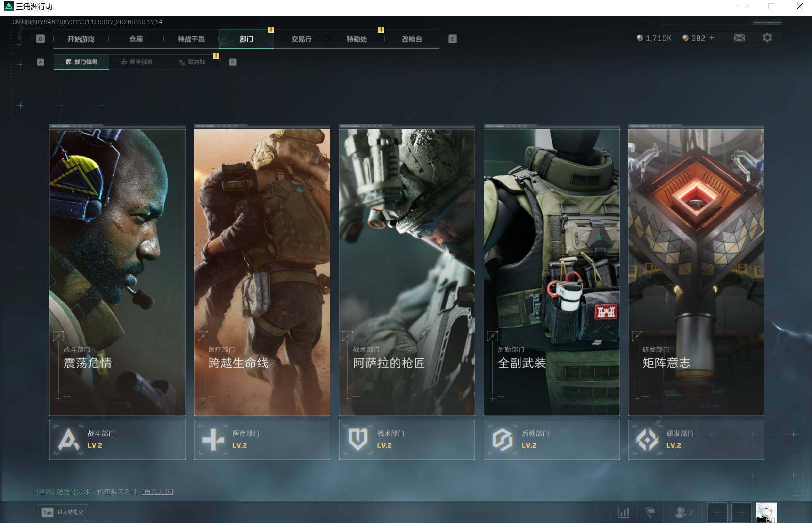Screen dimensions: 812x523
Task: Click the first empty squad slot plus
Action: point(717,512)
